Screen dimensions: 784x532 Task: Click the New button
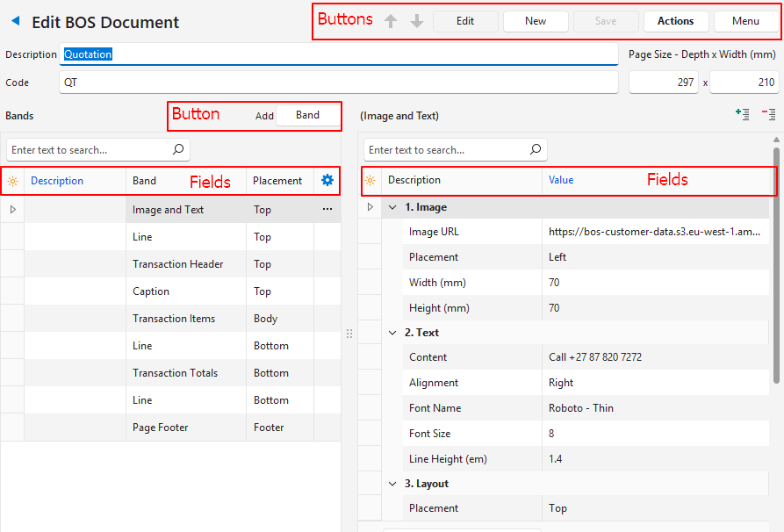tap(536, 21)
